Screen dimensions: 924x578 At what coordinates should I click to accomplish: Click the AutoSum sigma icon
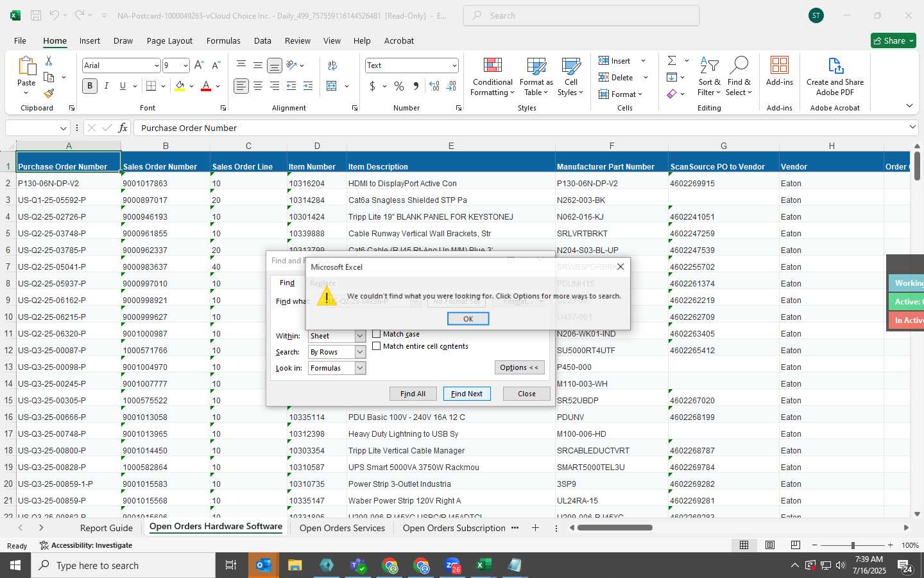(x=672, y=60)
